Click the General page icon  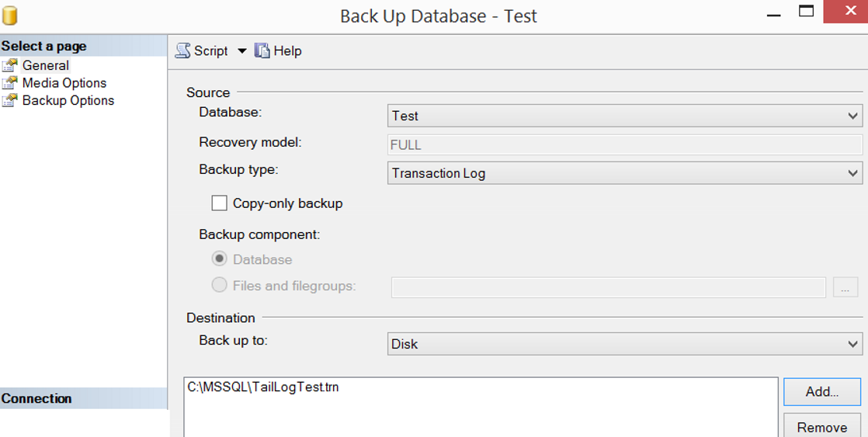(9, 66)
